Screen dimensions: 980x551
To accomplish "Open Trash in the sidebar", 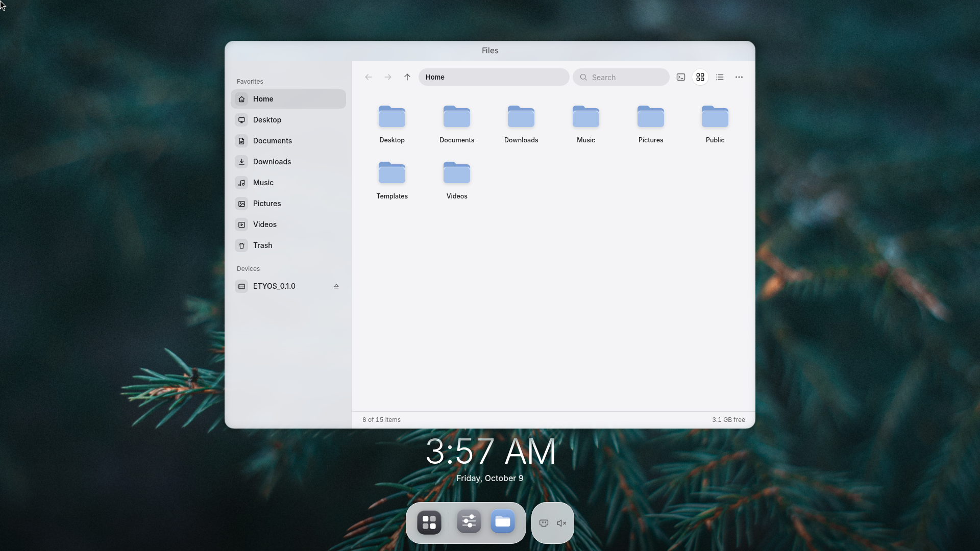I will click(x=288, y=245).
